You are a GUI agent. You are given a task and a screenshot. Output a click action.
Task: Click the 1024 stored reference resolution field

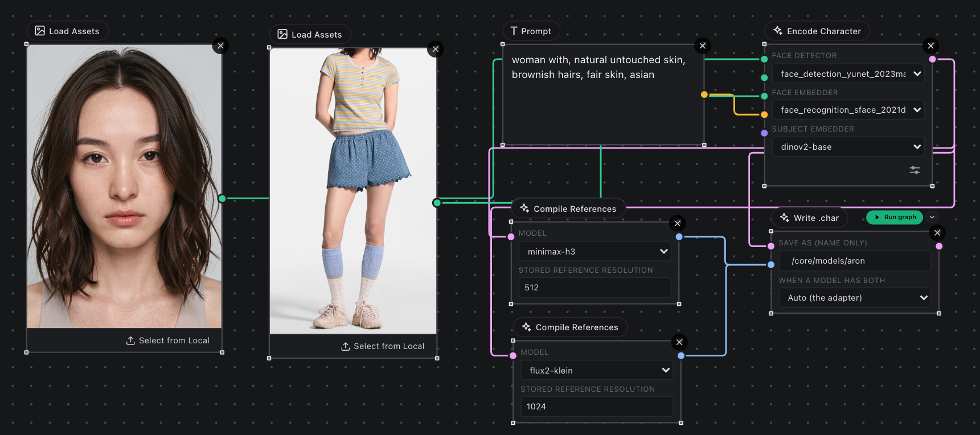point(597,407)
